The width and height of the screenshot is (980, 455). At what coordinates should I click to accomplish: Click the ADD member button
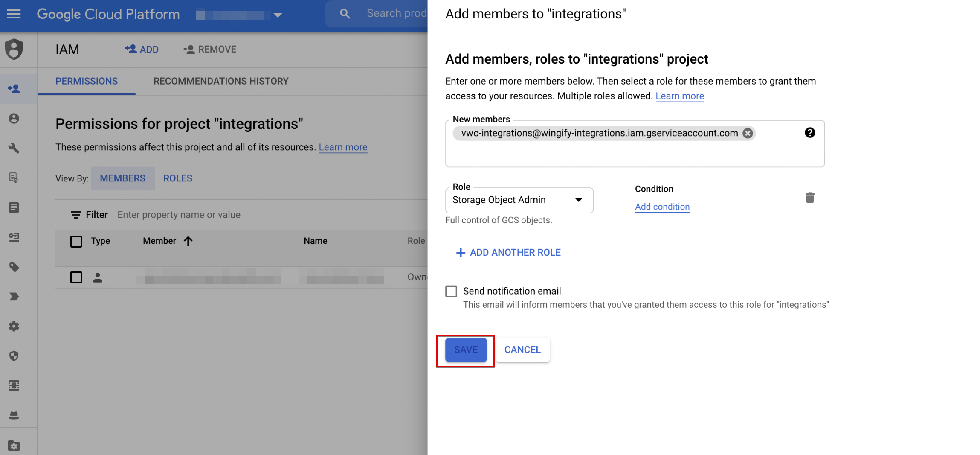pyautogui.click(x=142, y=49)
